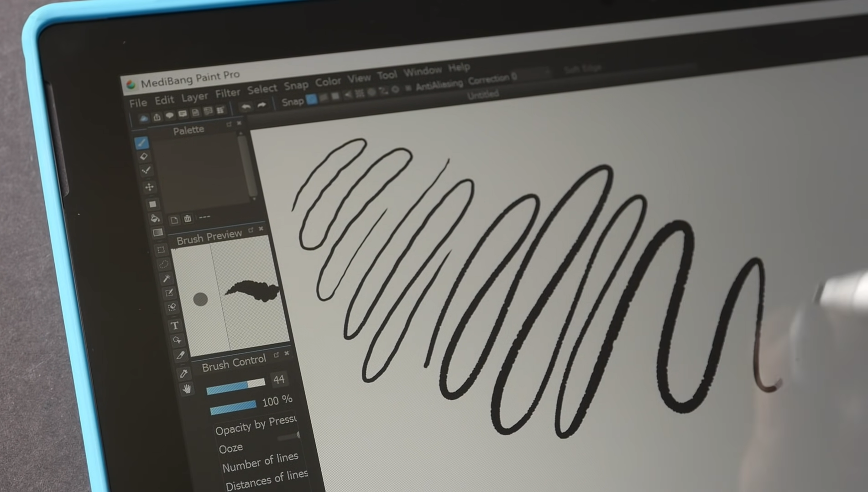Click the cloud icon in toolbar
Viewport: 868px width, 492px height.
[x=144, y=119]
